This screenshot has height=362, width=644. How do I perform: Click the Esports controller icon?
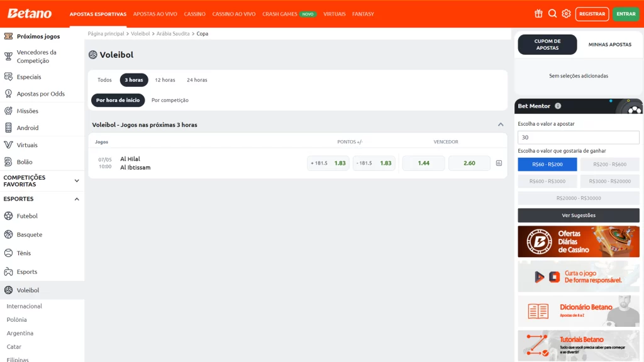click(x=8, y=271)
